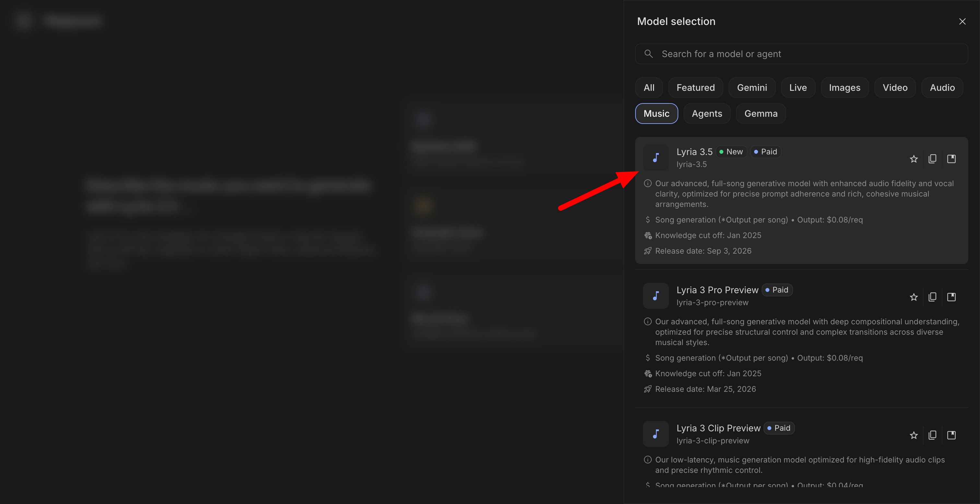980x504 pixels.
Task: Copy the lyria-3.5 model ID
Action: [x=932, y=159]
